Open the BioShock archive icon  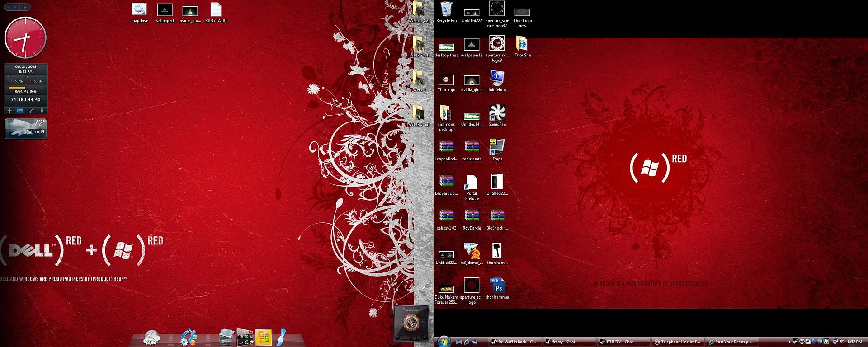(497, 219)
